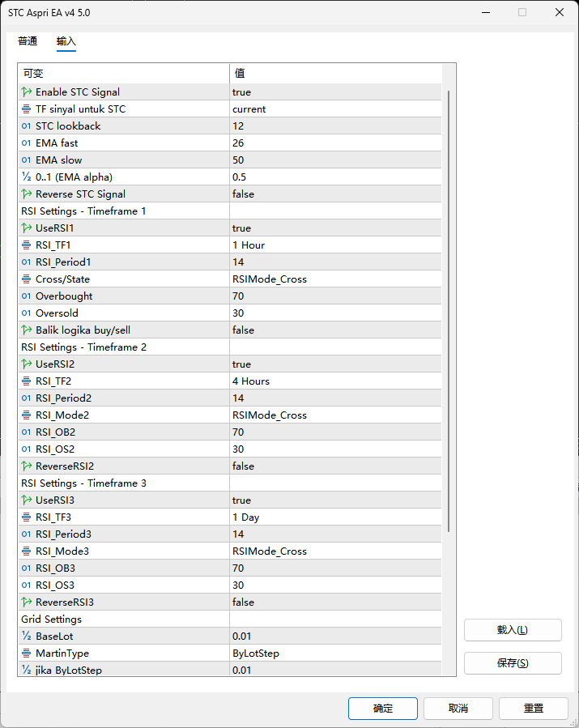
Task: Click the integer icon beside STC lookback
Action: [x=27, y=126]
